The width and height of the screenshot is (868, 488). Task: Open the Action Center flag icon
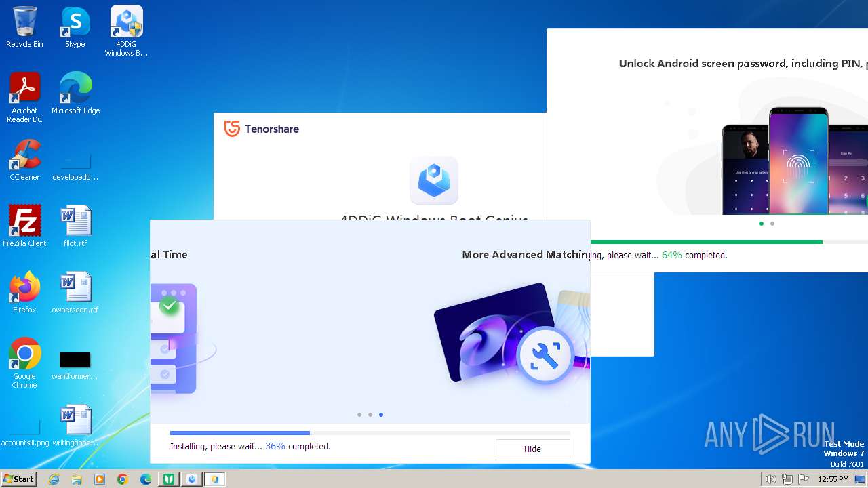[x=804, y=479]
